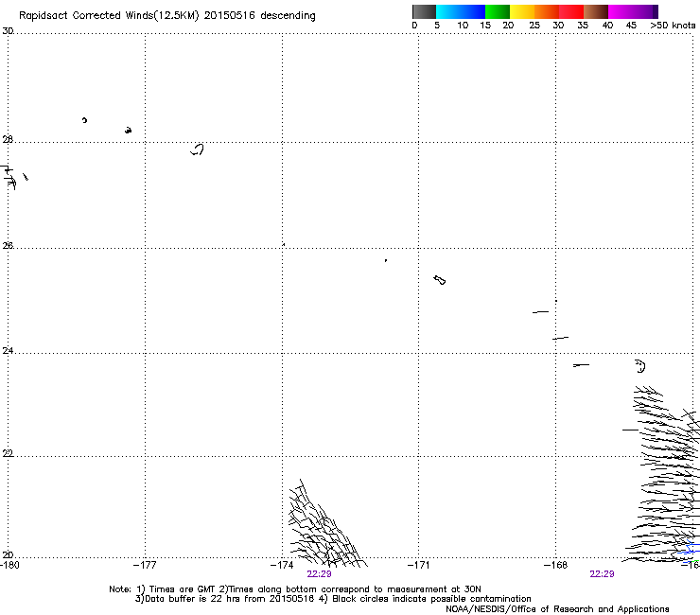Select the gray 0-5 knots color band
Viewport: 700px width, 615px height.
pos(424,11)
